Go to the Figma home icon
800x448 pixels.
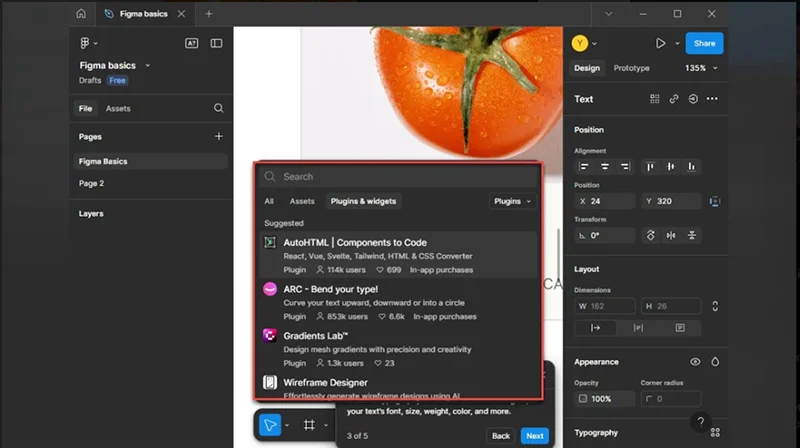tap(81, 14)
